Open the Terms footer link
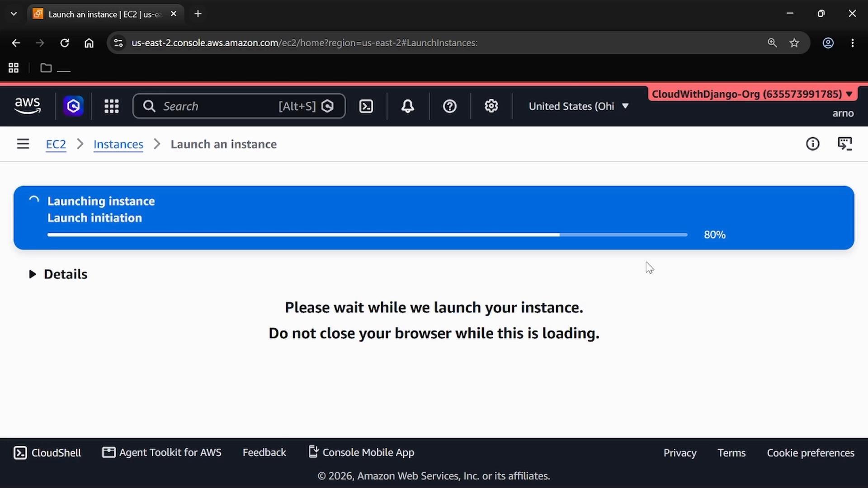 click(731, 453)
